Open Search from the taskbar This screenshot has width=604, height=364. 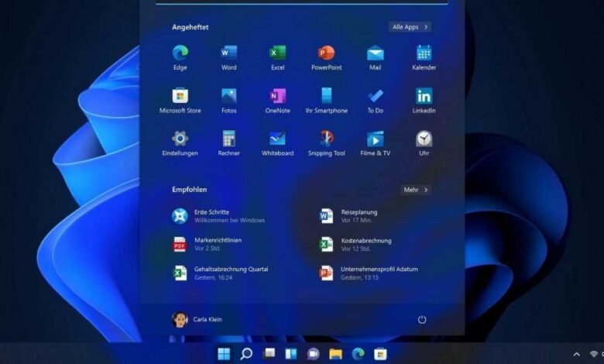click(x=246, y=354)
